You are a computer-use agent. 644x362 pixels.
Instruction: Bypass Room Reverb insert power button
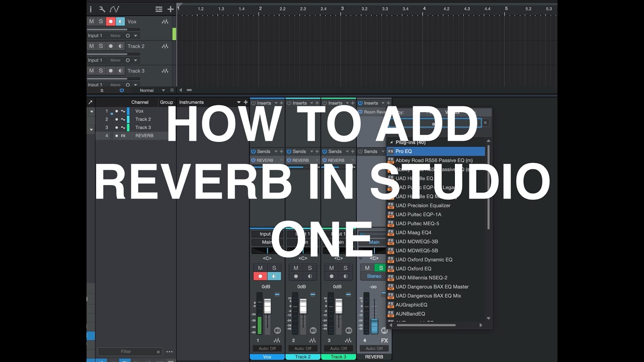pyautogui.click(x=360, y=112)
